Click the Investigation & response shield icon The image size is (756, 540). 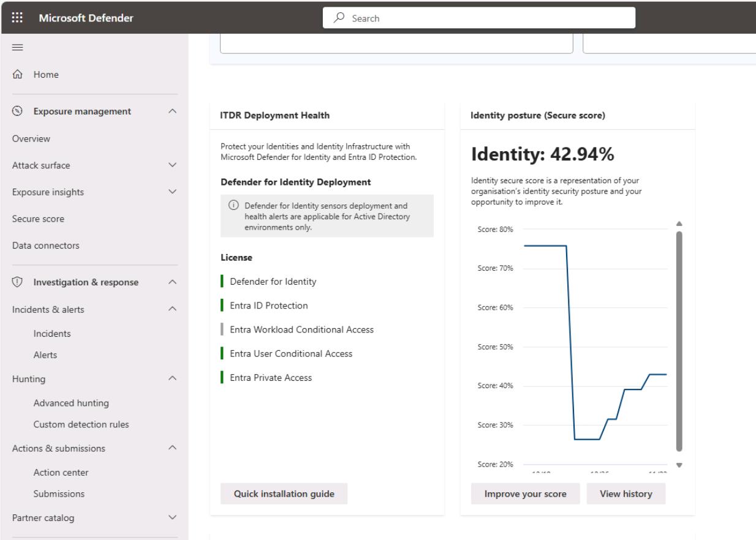click(x=17, y=282)
